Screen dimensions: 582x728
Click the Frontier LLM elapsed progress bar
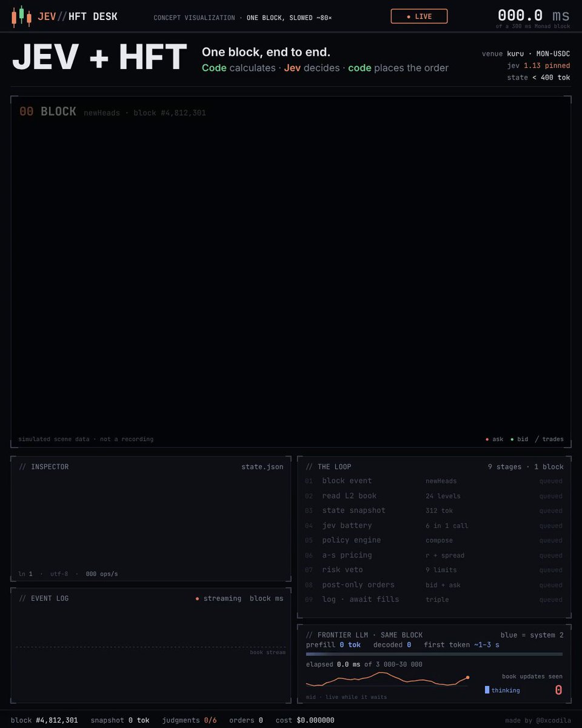pyautogui.click(x=434, y=654)
